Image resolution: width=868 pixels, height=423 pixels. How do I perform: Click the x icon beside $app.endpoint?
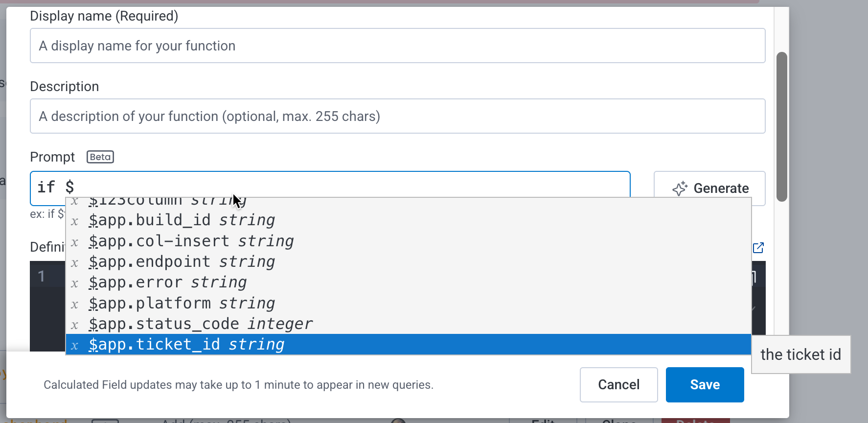[74, 262]
